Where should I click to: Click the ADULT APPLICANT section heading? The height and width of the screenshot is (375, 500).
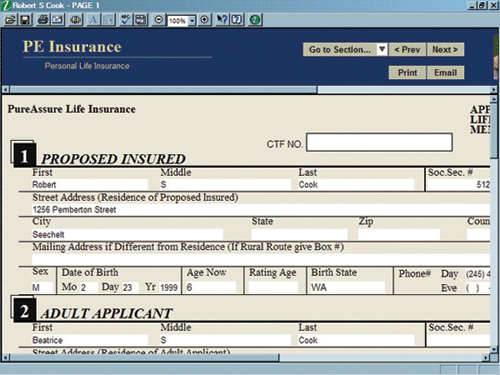point(106,313)
